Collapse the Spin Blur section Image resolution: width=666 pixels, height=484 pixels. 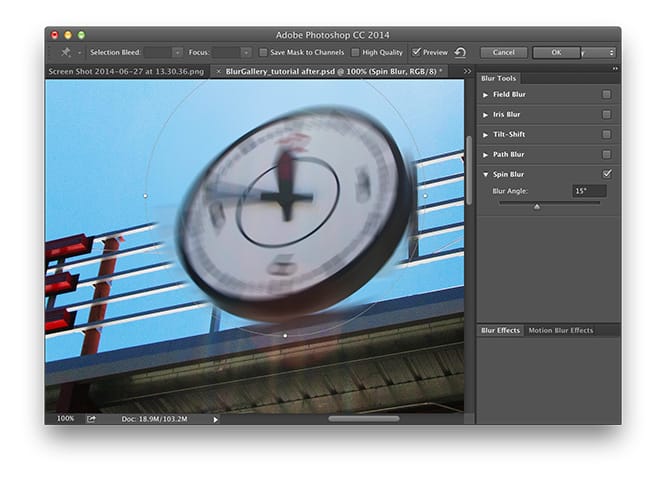pyautogui.click(x=486, y=174)
